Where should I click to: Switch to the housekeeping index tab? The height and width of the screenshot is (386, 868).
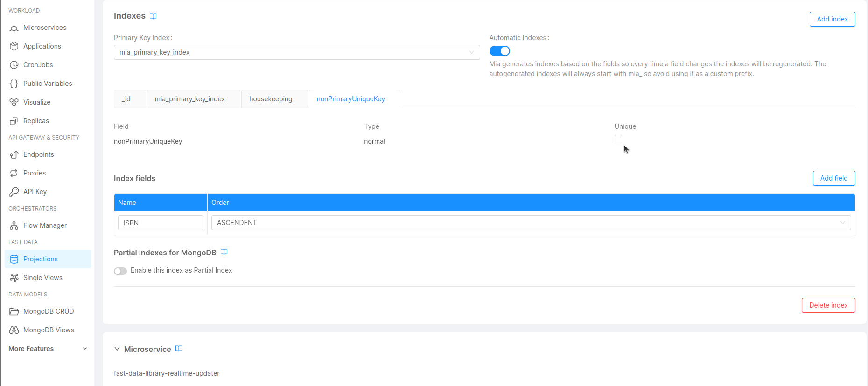pos(271,99)
